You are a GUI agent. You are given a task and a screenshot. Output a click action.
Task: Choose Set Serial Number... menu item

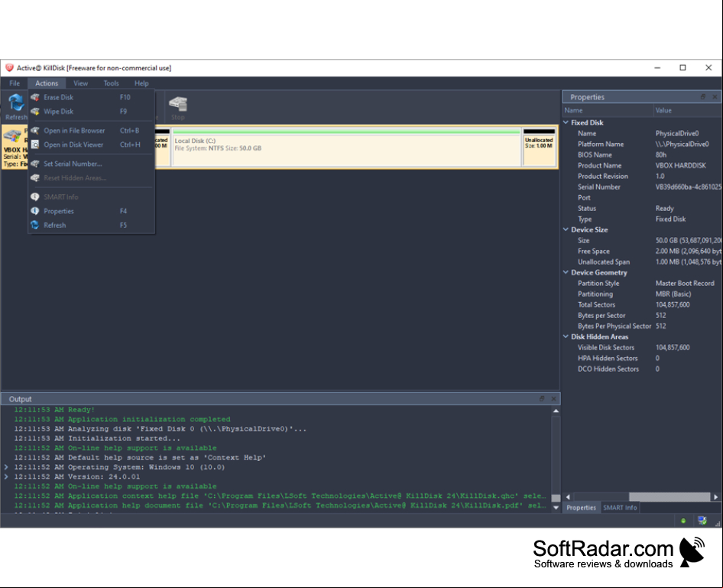91,164
